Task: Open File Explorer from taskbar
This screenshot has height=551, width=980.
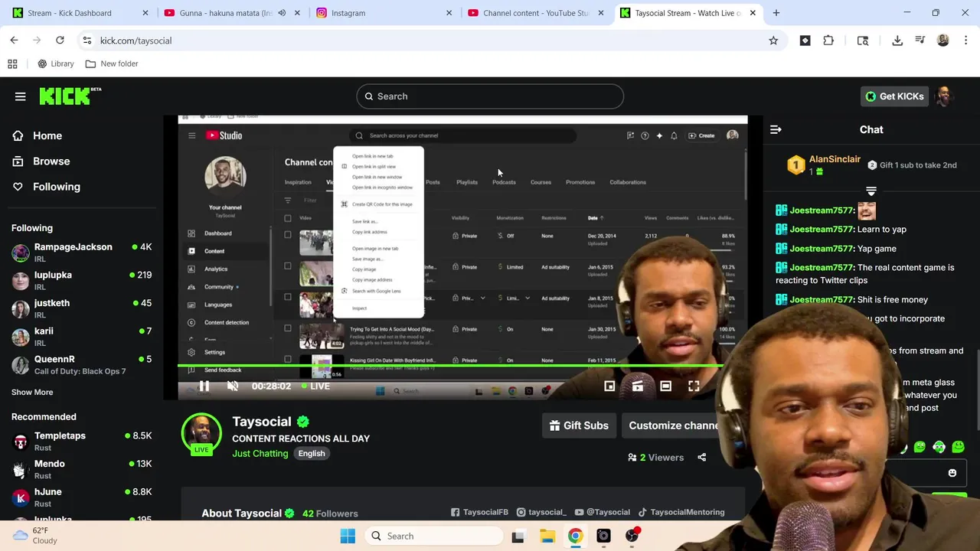Action: [547, 536]
